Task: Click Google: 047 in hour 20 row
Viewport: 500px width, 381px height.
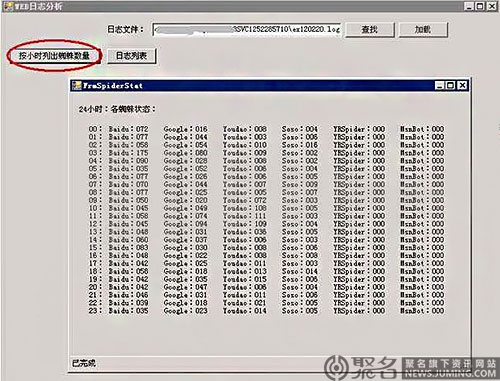Action: (x=185, y=287)
